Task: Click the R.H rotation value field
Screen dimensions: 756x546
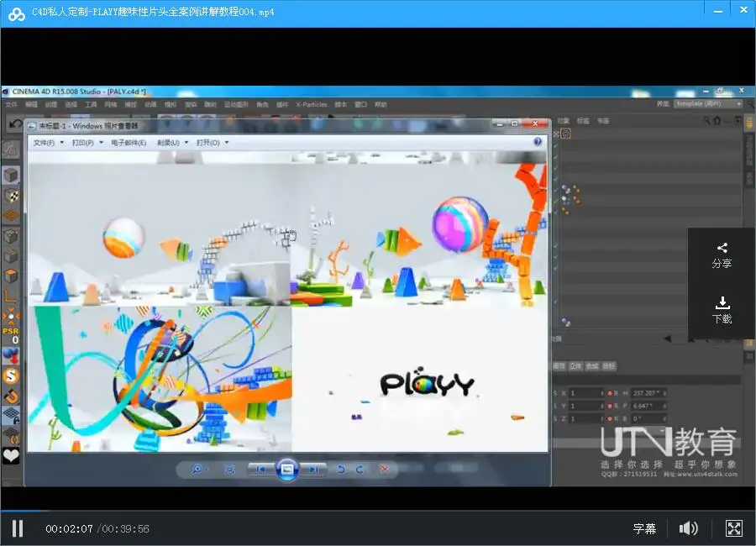Action: (x=648, y=393)
